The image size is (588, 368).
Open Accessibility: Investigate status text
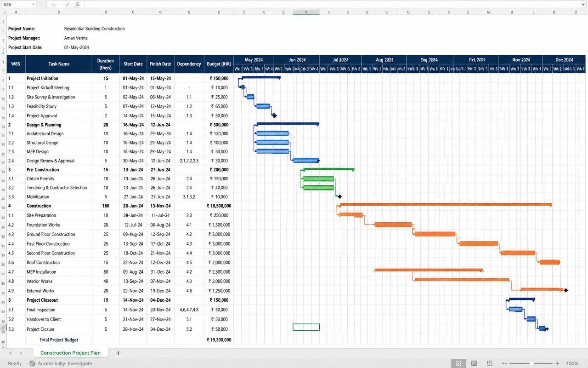point(65,363)
